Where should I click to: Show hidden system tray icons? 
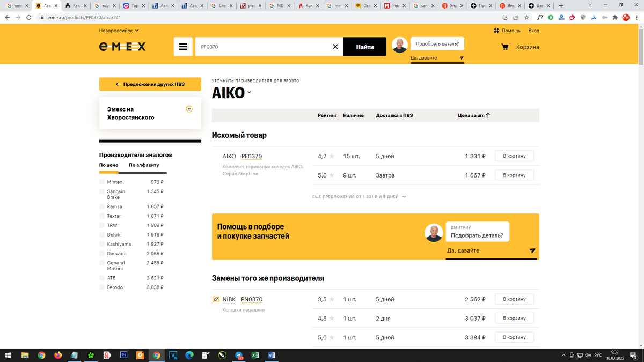click(563, 355)
